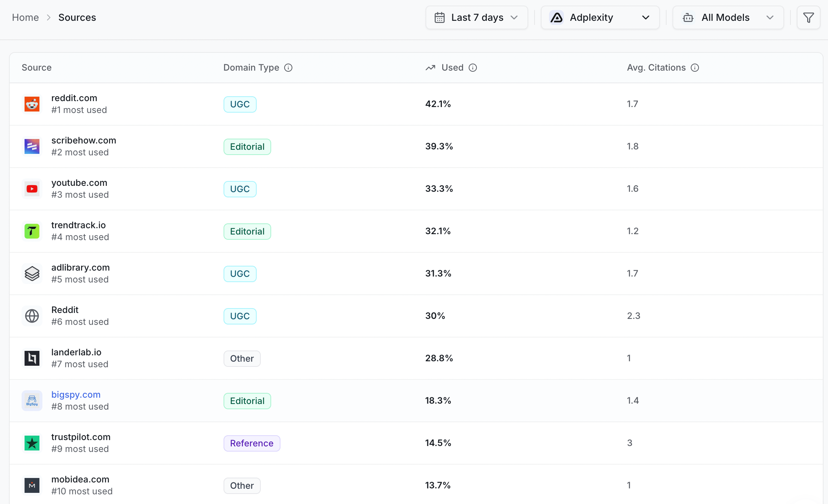
Task: Open the filter funnel icon button
Action: (808, 17)
